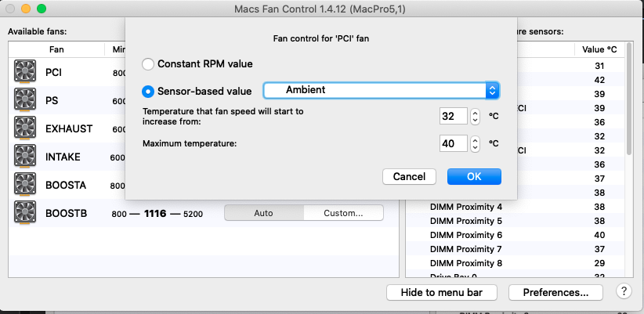
Task: Click the PCI fan icon
Action: (x=25, y=70)
